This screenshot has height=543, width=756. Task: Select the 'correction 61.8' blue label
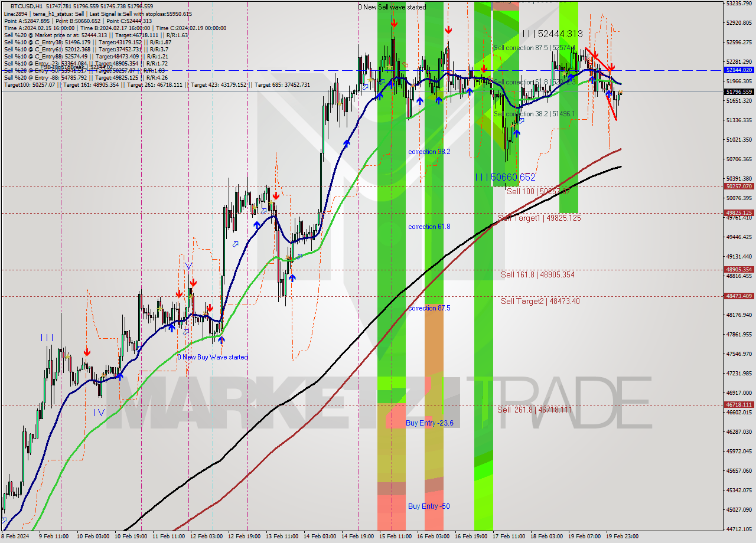pos(429,227)
